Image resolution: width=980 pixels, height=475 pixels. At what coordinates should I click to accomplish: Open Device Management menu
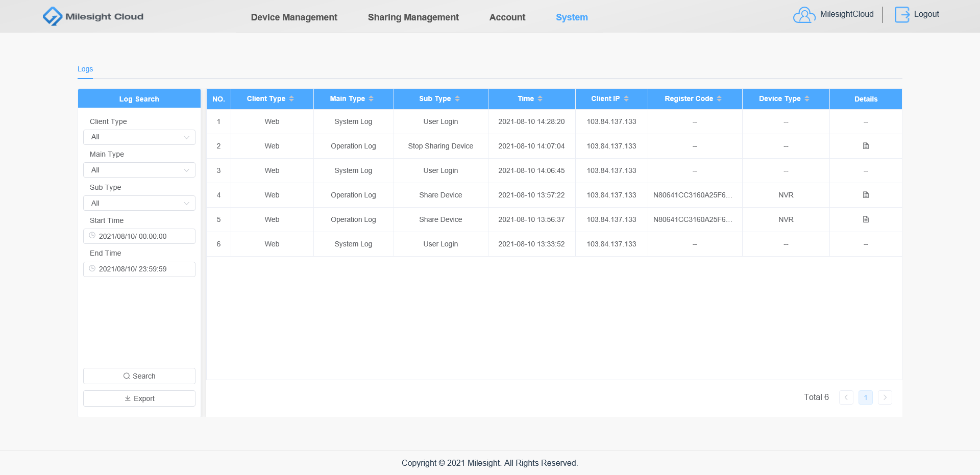(294, 17)
